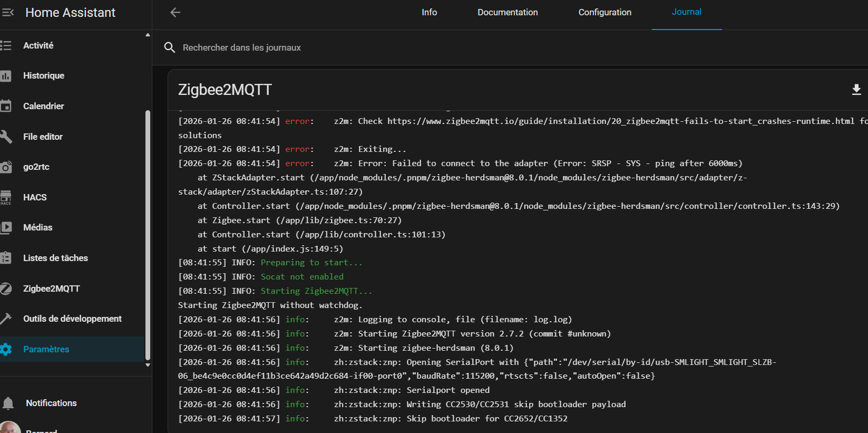This screenshot has width=868, height=433.
Task: Open the HACS sidebar icon
Action: [6, 197]
